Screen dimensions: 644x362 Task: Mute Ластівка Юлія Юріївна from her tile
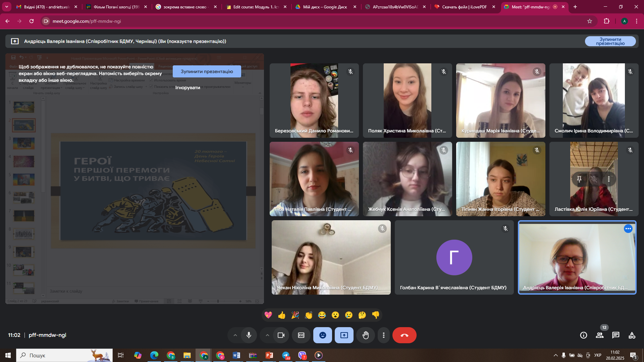coord(594,179)
